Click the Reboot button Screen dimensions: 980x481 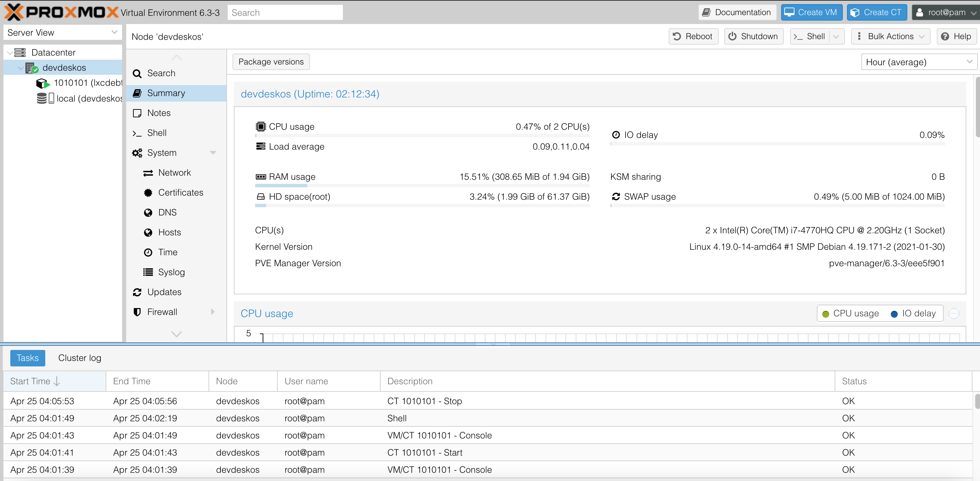(x=694, y=36)
